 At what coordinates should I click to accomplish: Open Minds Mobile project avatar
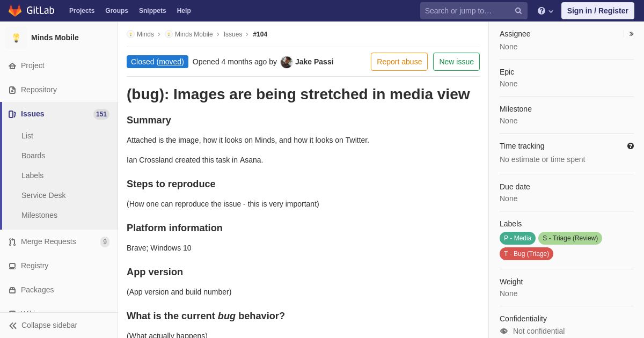point(16,38)
